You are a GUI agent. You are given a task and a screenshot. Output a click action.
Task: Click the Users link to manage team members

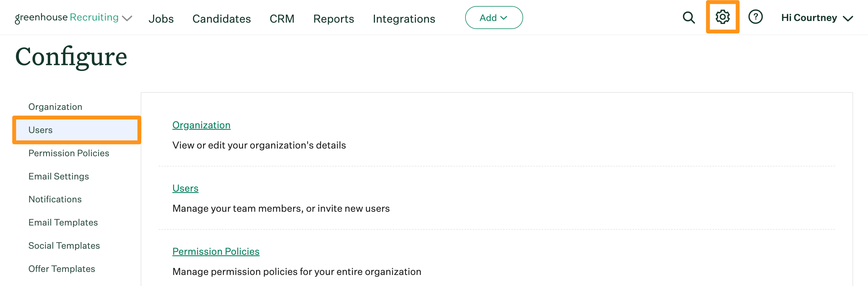tap(185, 188)
